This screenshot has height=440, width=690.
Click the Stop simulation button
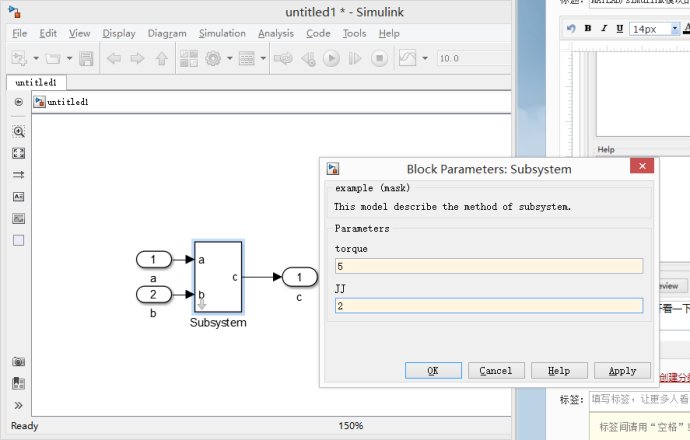[x=379, y=59]
